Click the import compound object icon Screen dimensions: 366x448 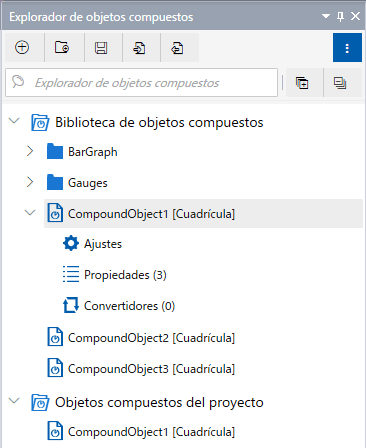point(139,47)
